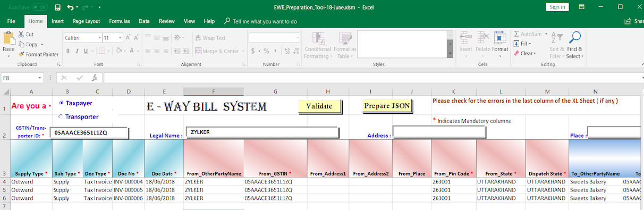Screen dimensions: 644x210
Task: Switch to the Data tab
Action: (x=144, y=21)
